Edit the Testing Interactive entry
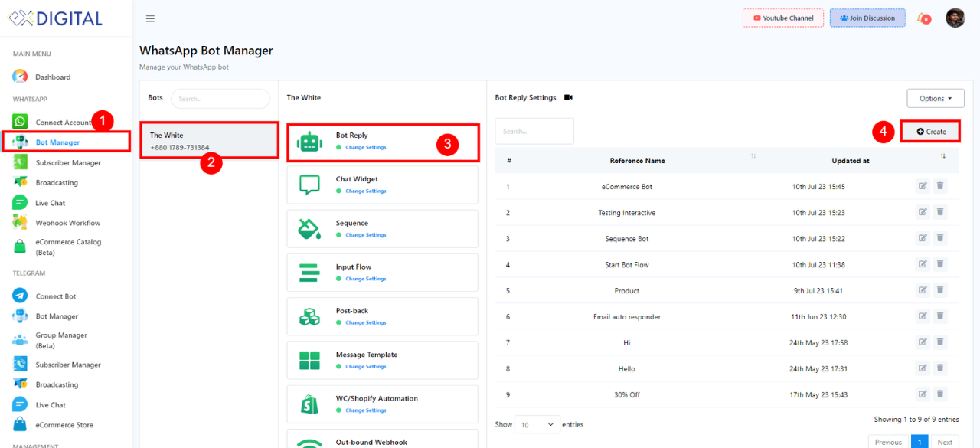The height and width of the screenshot is (448, 980). coord(923,212)
